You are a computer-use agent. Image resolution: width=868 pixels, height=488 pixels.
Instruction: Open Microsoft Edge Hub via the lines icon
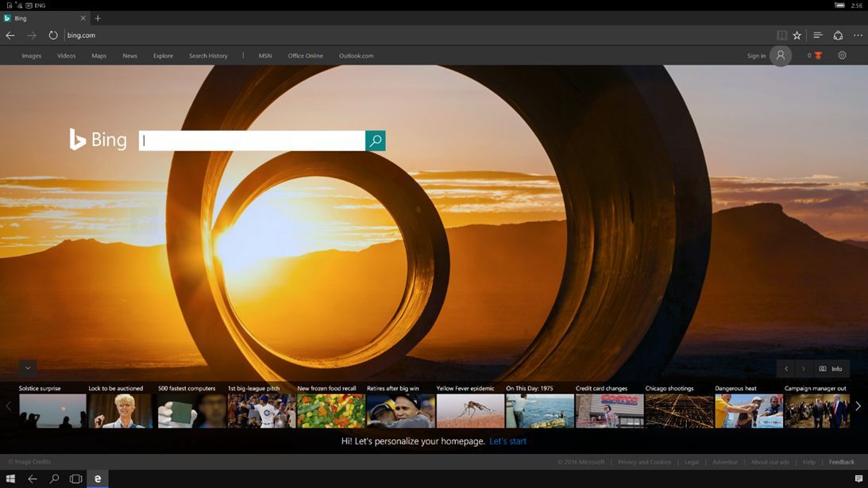click(x=817, y=35)
